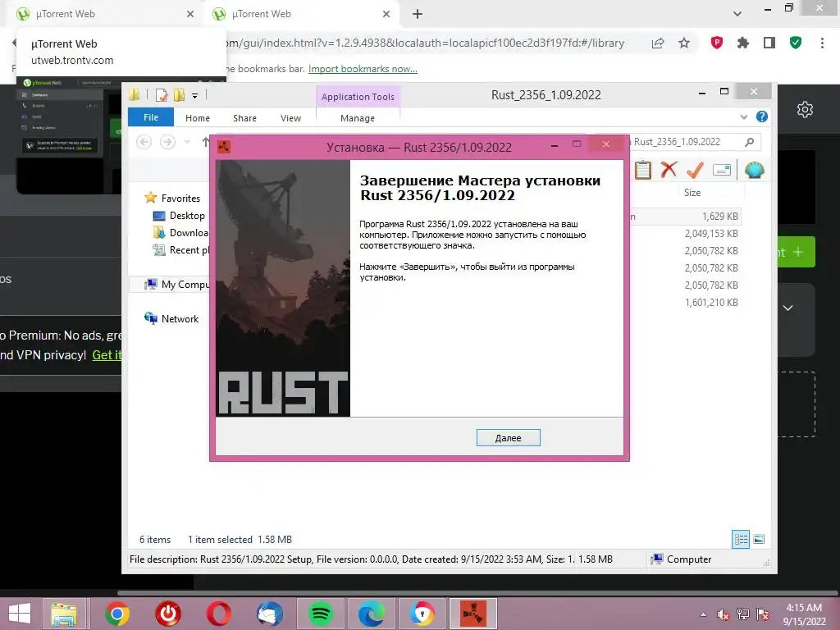Click the Properties icon in the quick access toolbar
This screenshot has height=630, width=840.
(x=162, y=95)
